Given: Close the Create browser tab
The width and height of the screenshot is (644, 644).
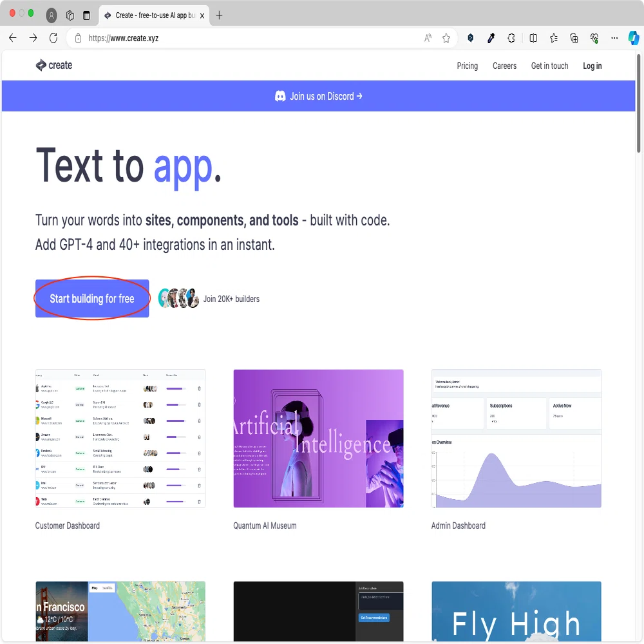Looking at the screenshot, I should [x=202, y=15].
